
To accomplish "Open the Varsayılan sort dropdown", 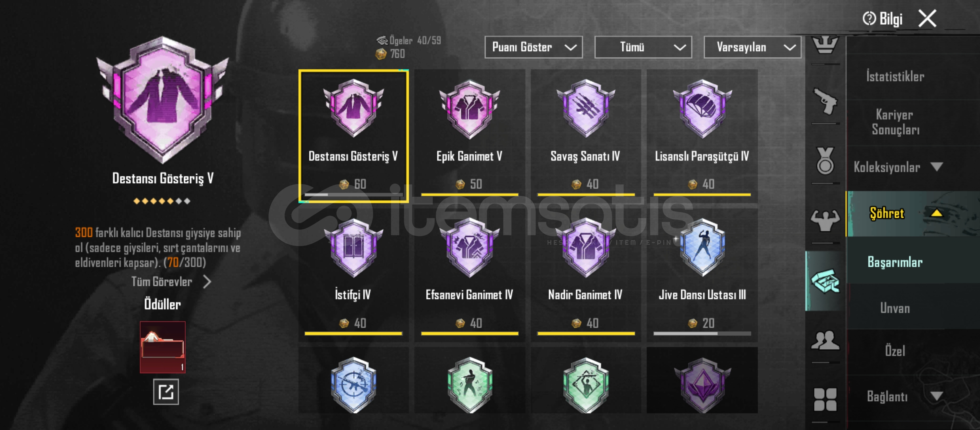I will (752, 47).
